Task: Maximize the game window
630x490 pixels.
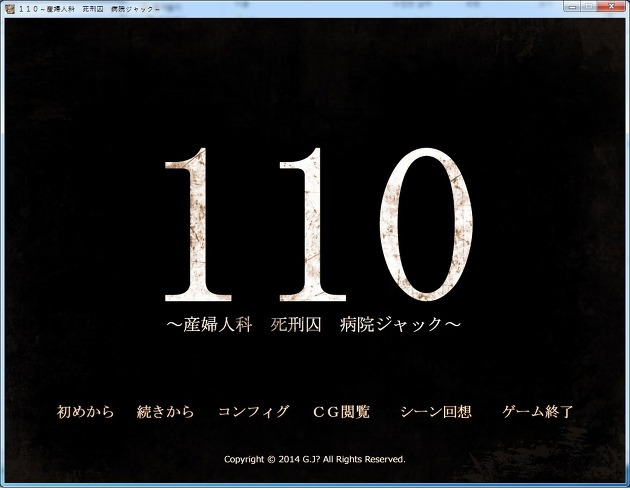Action: (589, 6)
